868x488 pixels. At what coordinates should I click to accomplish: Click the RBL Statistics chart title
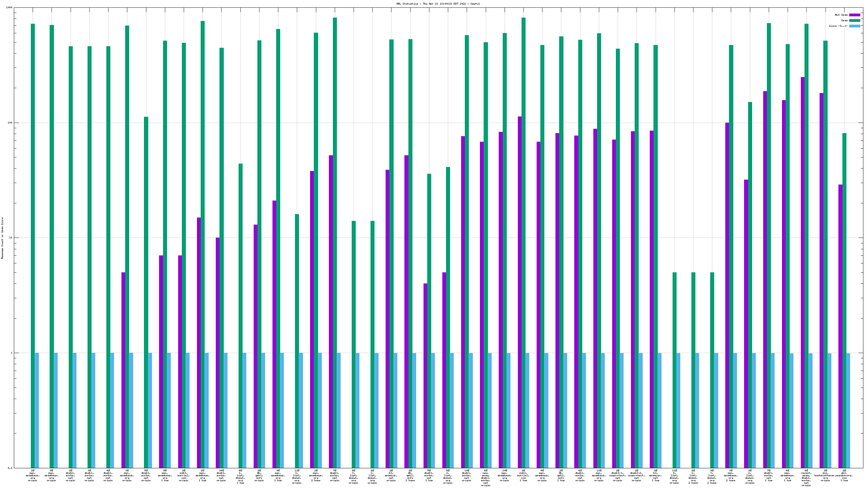pyautogui.click(x=438, y=4)
